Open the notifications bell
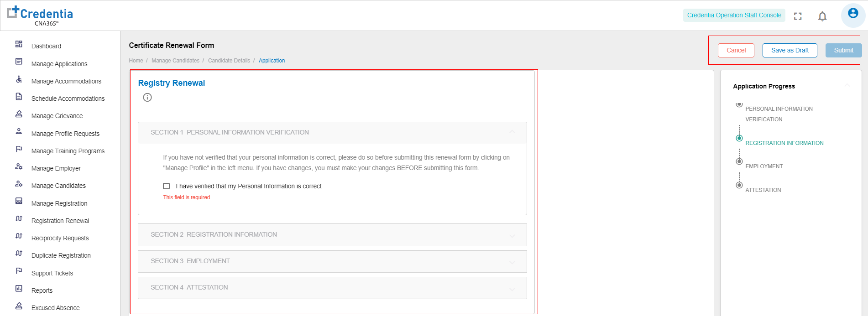The width and height of the screenshot is (868, 316). [x=822, y=16]
